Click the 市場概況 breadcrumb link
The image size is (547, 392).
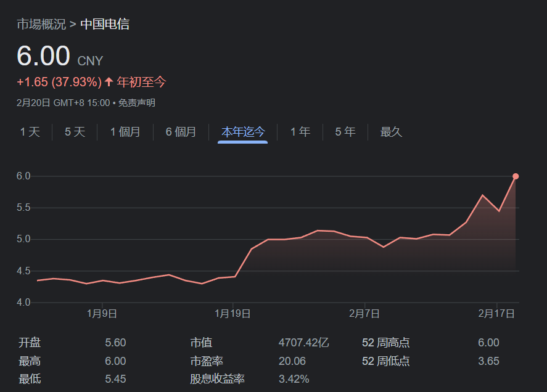pyautogui.click(x=41, y=25)
